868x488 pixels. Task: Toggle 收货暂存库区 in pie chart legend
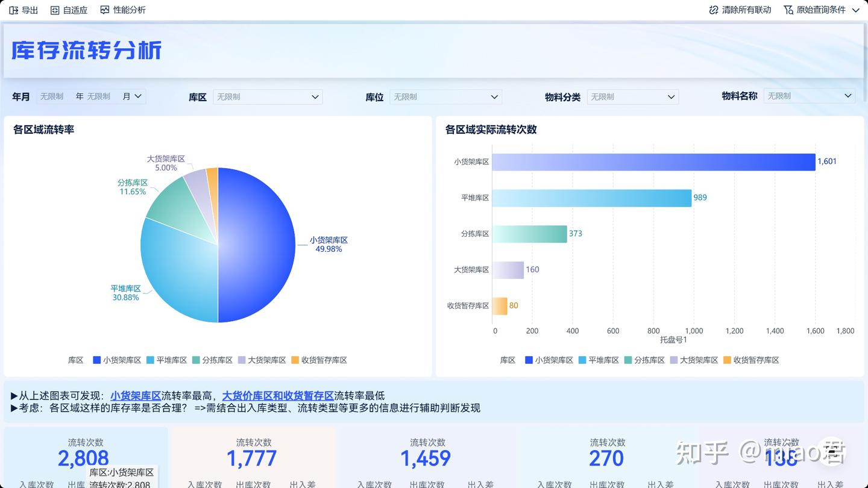(319, 360)
